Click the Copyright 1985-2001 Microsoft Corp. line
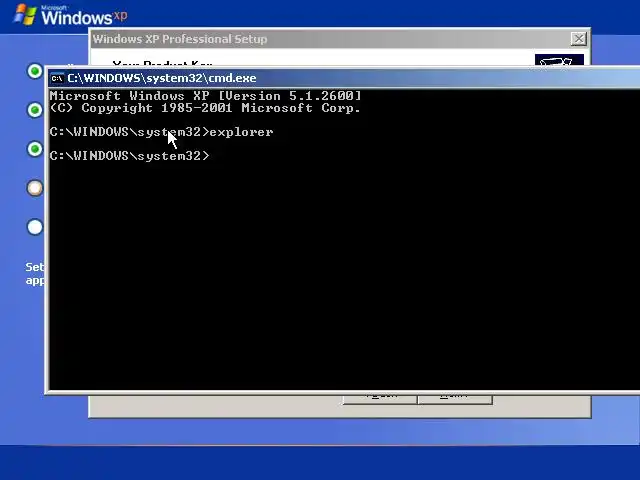640x480 pixels. 205,108
